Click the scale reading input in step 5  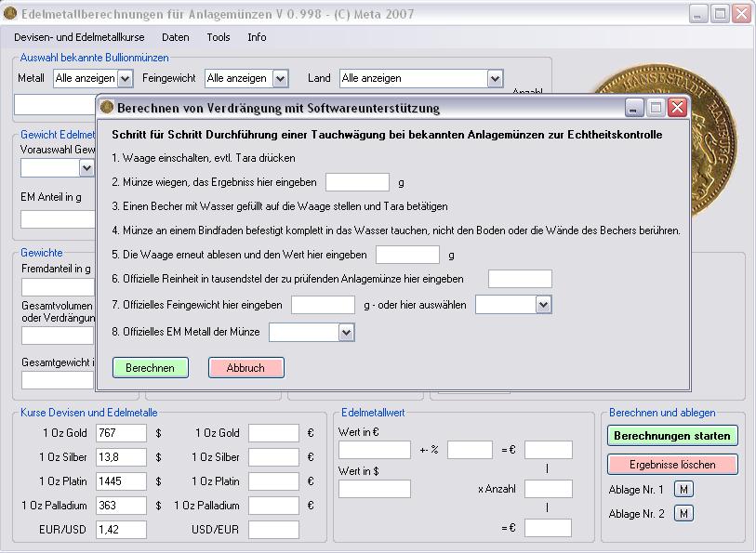pyautogui.click(x=407, y=255)
